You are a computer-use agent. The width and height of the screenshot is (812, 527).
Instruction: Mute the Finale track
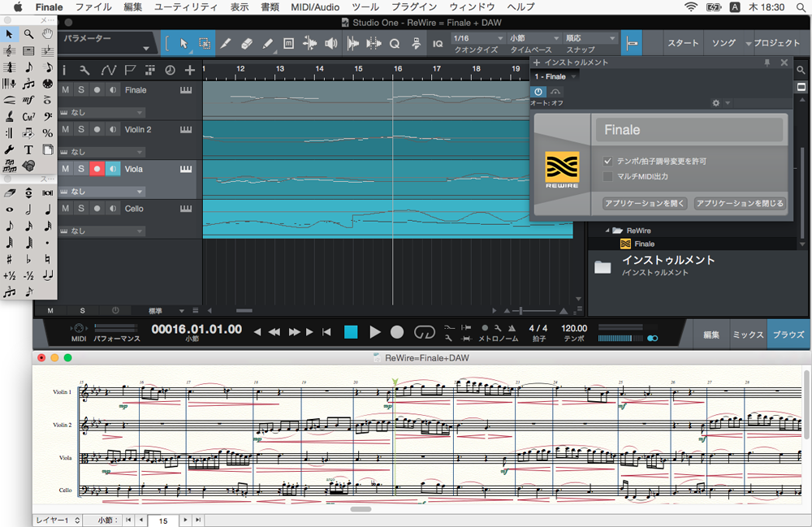coord(65,89)
